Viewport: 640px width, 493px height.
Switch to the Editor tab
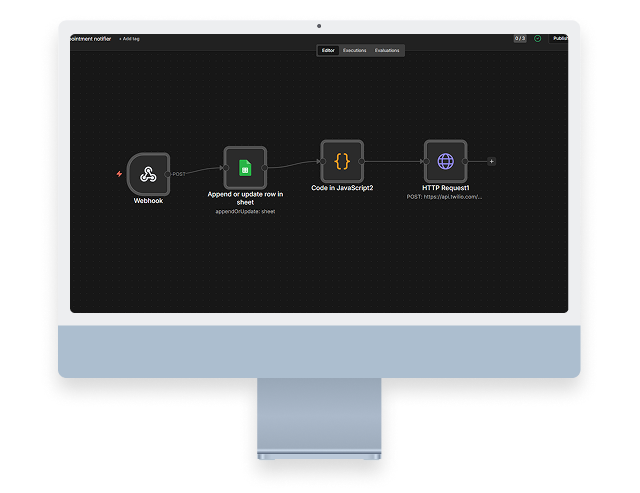click(328, 51)
